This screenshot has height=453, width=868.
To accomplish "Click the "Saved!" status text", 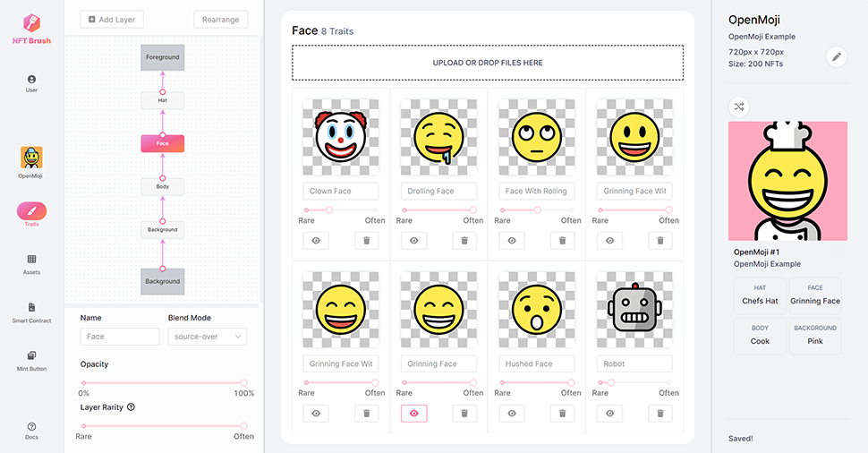I will point(741,439).
